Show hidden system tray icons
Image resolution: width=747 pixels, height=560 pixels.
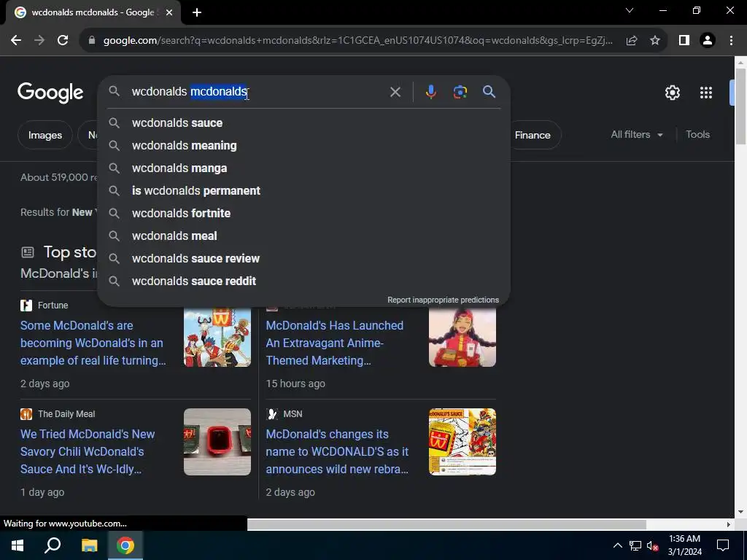click(x=617, y=545)
